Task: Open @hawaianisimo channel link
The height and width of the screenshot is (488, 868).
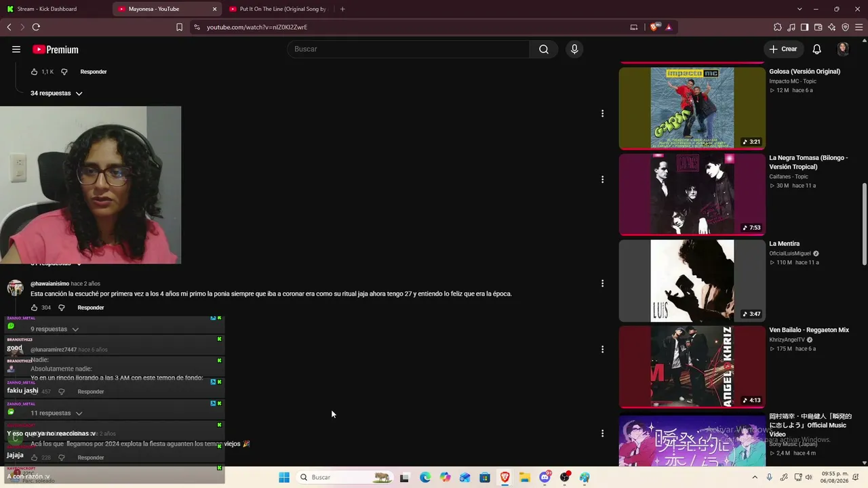Action: [50, 284]
